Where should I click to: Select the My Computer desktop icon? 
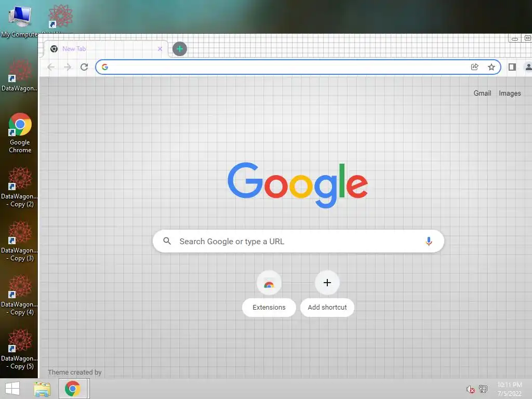pyautogui.click(x=19, y=20)
